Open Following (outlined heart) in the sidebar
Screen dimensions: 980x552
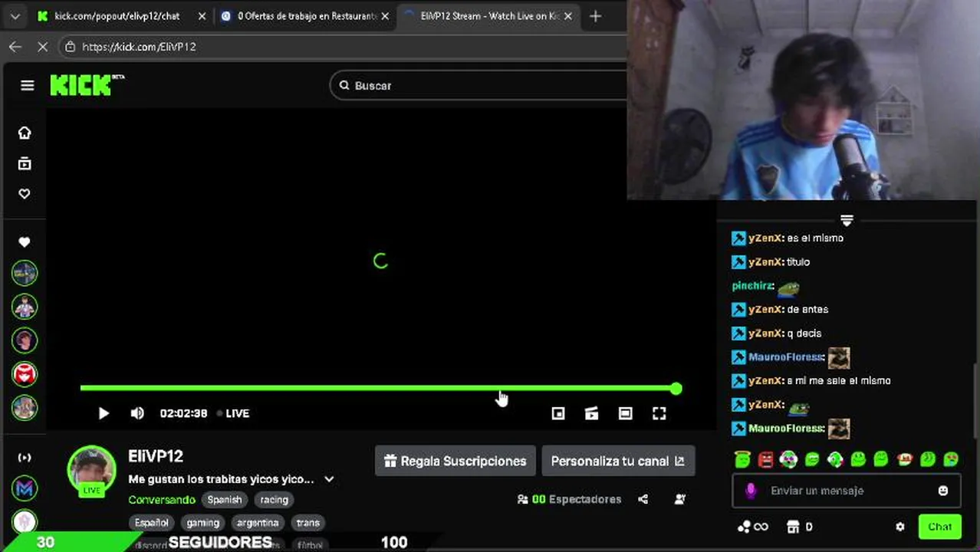coord(25,194)
